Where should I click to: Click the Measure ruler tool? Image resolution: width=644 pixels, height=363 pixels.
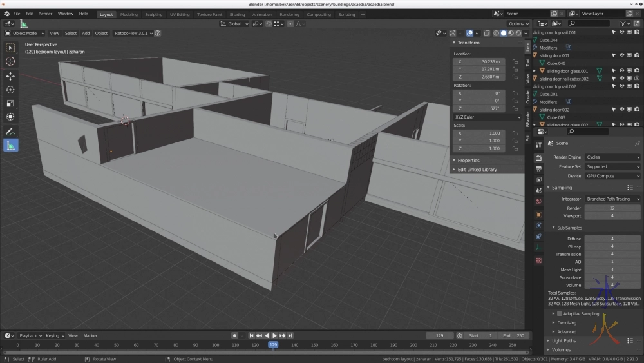(10, 146)
